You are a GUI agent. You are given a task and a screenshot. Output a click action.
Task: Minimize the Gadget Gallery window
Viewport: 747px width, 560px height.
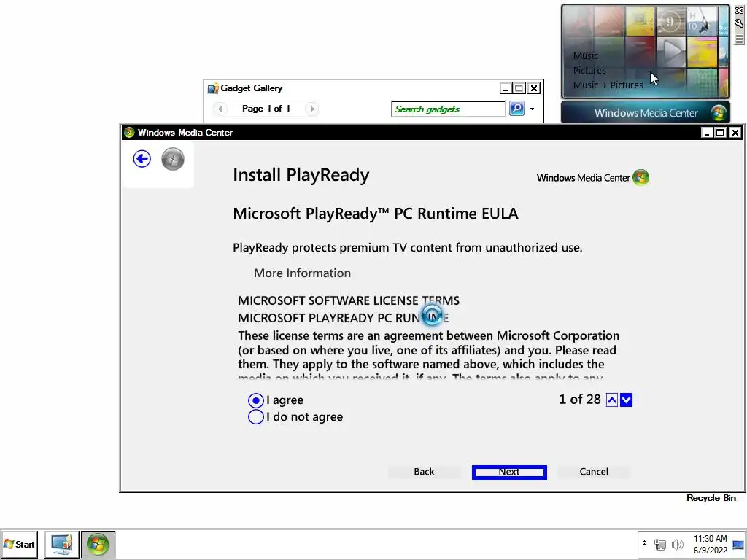tap(506, 88)
